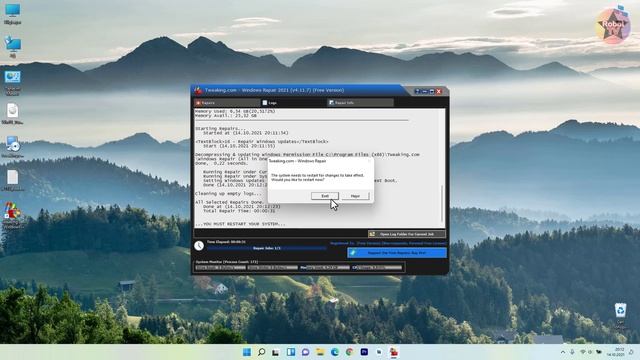Image resolution: width=640 pixels, height=360 pixels.
Task: Click the first System Monitor usage bar
Action: pos(221,268)
